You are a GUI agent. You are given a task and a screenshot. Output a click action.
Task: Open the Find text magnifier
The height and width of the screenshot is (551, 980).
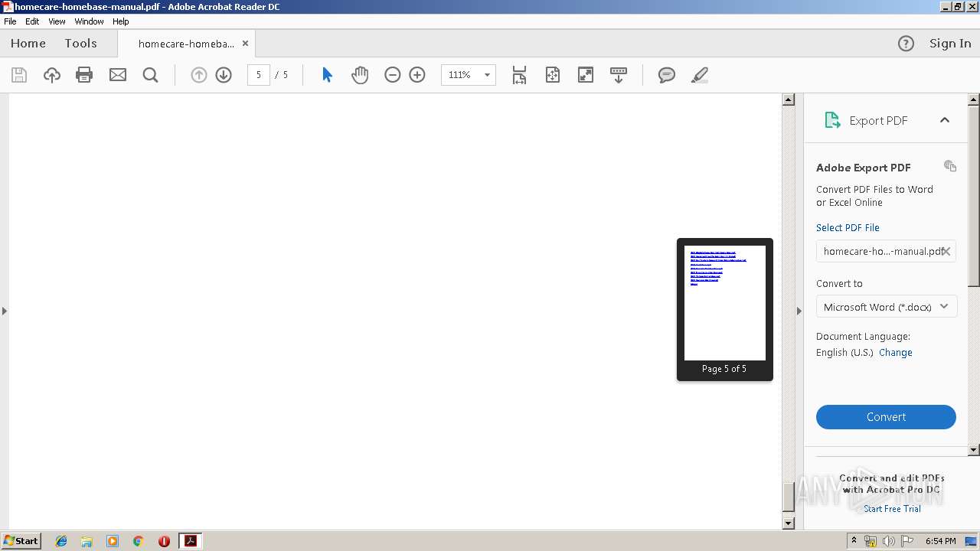pos(151,75)
